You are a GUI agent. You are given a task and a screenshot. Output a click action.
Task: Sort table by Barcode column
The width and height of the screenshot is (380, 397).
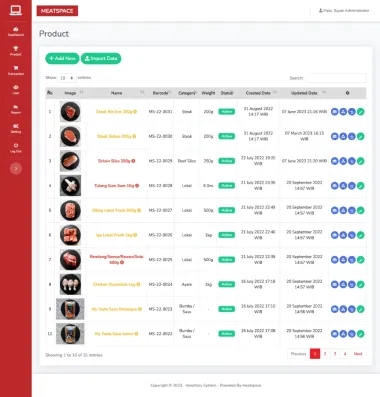[x=161, y=93]
